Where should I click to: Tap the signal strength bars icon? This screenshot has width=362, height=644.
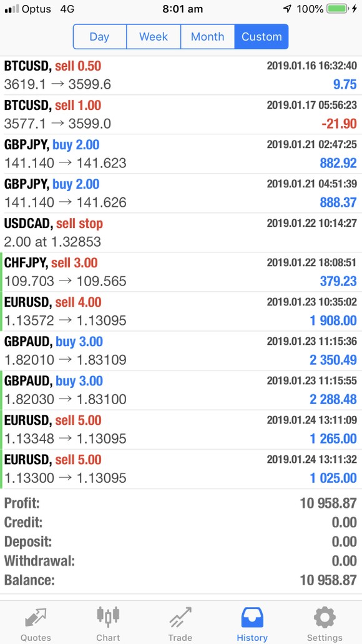(x=11, y=9)
